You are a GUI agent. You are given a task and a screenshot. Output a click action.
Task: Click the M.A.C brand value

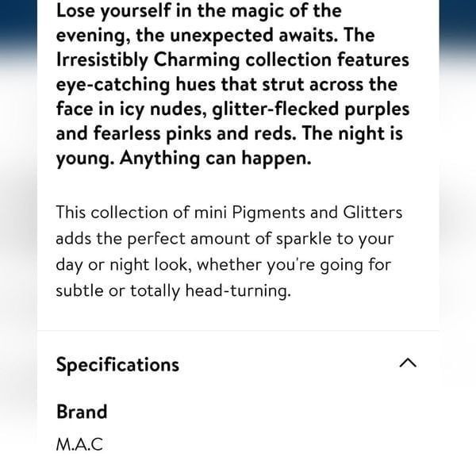(79, 444)
